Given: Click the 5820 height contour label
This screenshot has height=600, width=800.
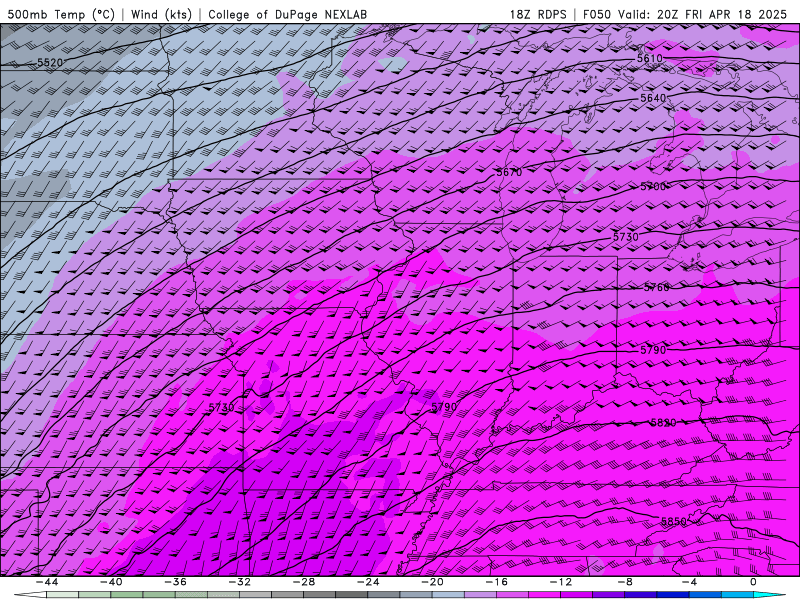Looking at the screenshot, I should [x=663, y=422].
